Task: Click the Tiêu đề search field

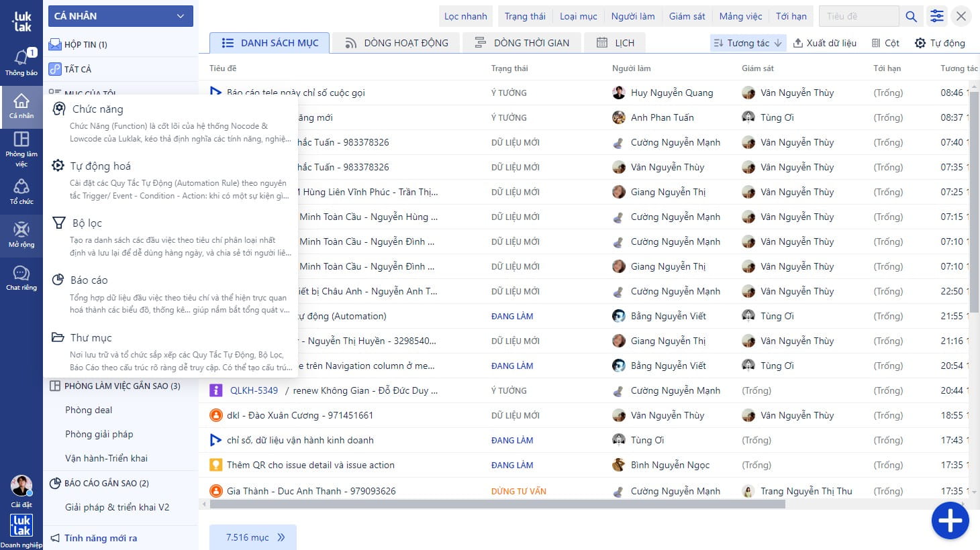Action: pyautogui.click(x=858, y=16)
